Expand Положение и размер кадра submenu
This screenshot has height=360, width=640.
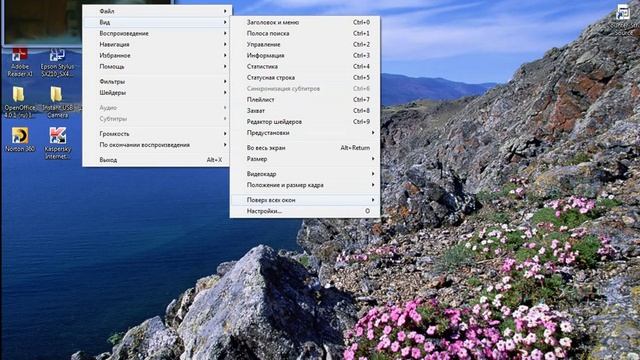[305, 184]
